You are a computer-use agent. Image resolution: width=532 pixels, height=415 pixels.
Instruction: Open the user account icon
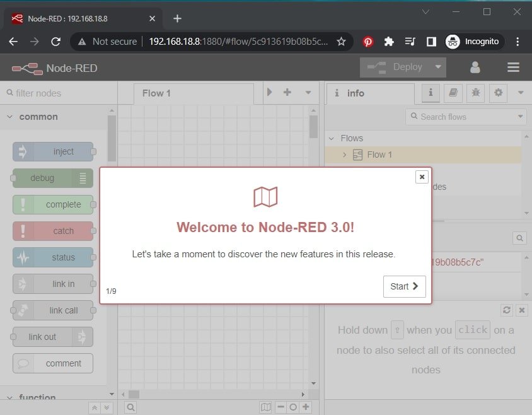pyautogui.click(x=475, y=67)
